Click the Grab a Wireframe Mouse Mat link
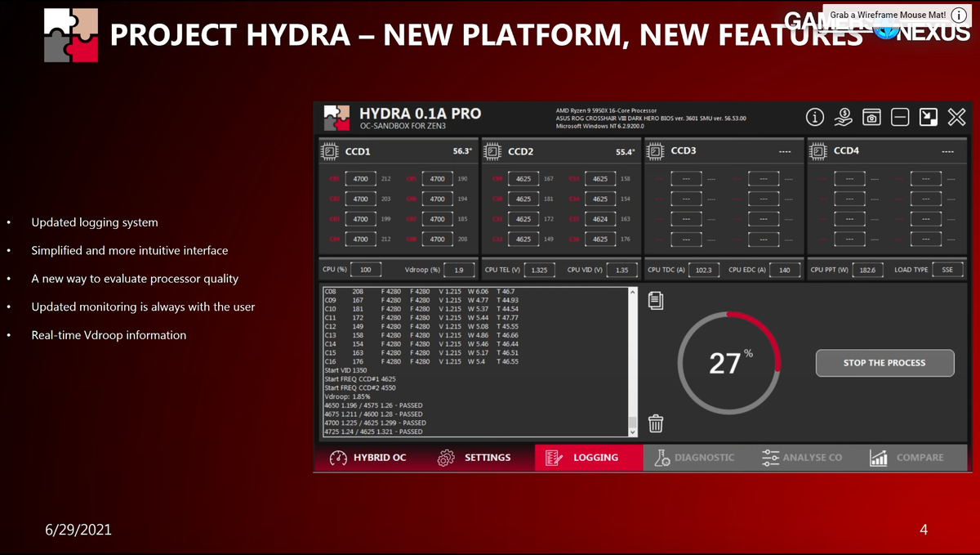Image resolution: width=980 pixels, height=555 pixels. [887, 15]
